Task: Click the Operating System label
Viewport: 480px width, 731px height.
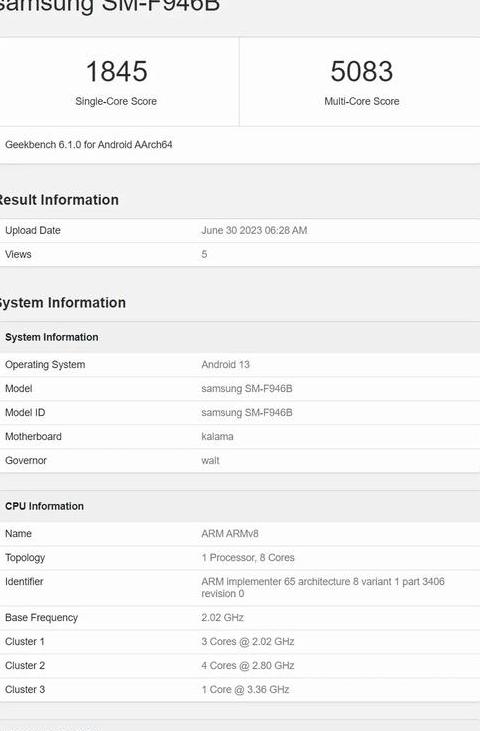Action: 45,365
